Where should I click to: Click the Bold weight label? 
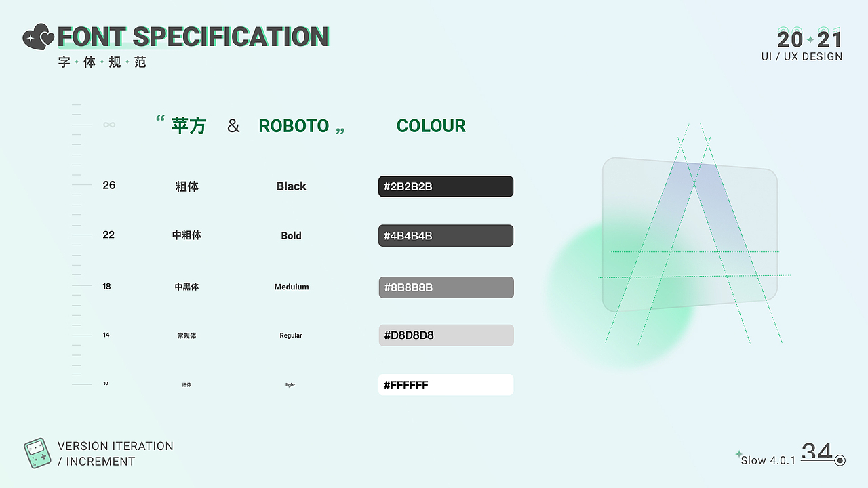[x=292, y=236]
